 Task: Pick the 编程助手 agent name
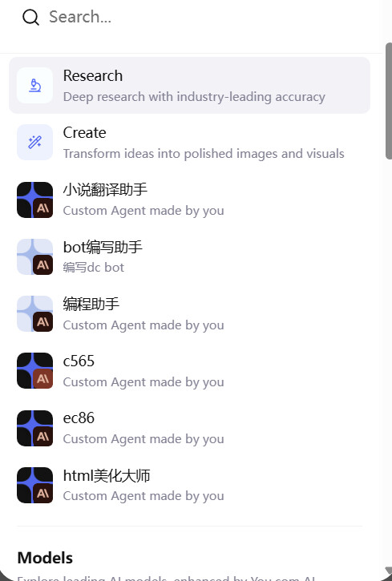pyautogui.click(x=91, y=305)
